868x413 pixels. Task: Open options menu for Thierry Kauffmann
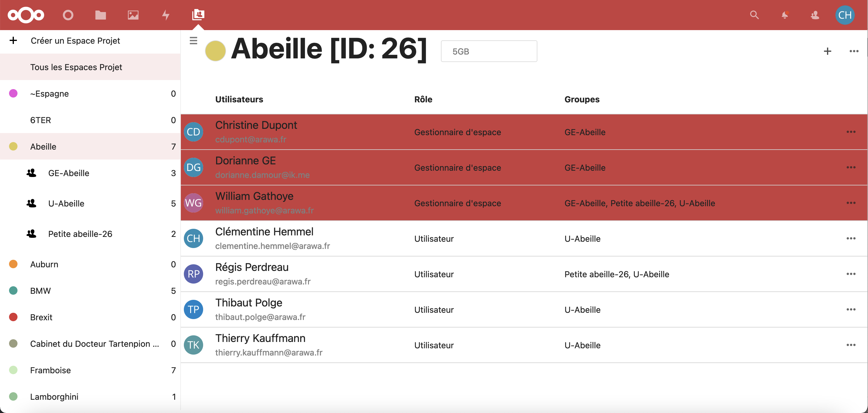pyautogui.click(x=851, y=345)
